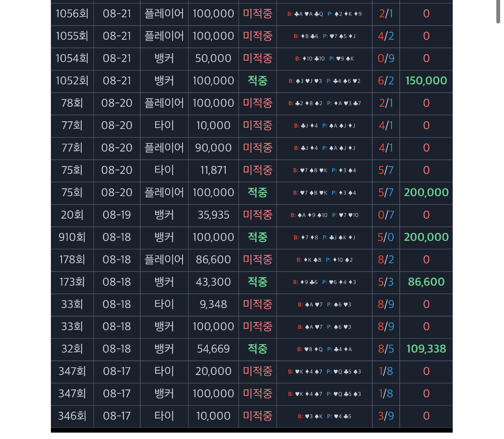Click the 적중 result in row 1052회
The width and height of the screenshot is (504, 439).
[258, 81]
